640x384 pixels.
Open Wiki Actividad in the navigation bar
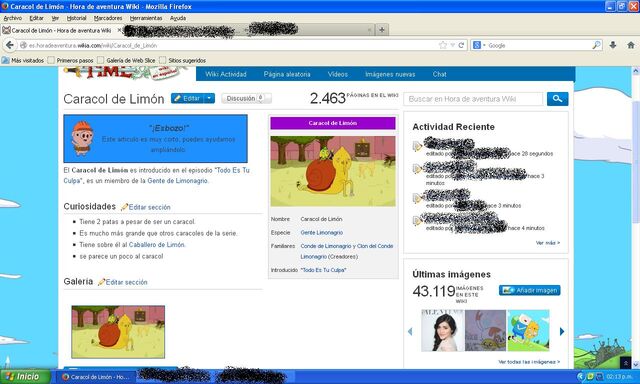pos(226,74)
